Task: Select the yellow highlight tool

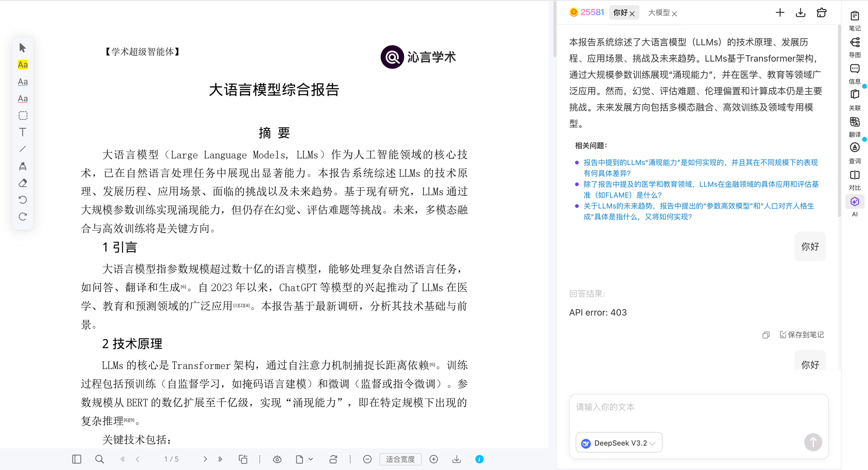Action: coord(23,65)
